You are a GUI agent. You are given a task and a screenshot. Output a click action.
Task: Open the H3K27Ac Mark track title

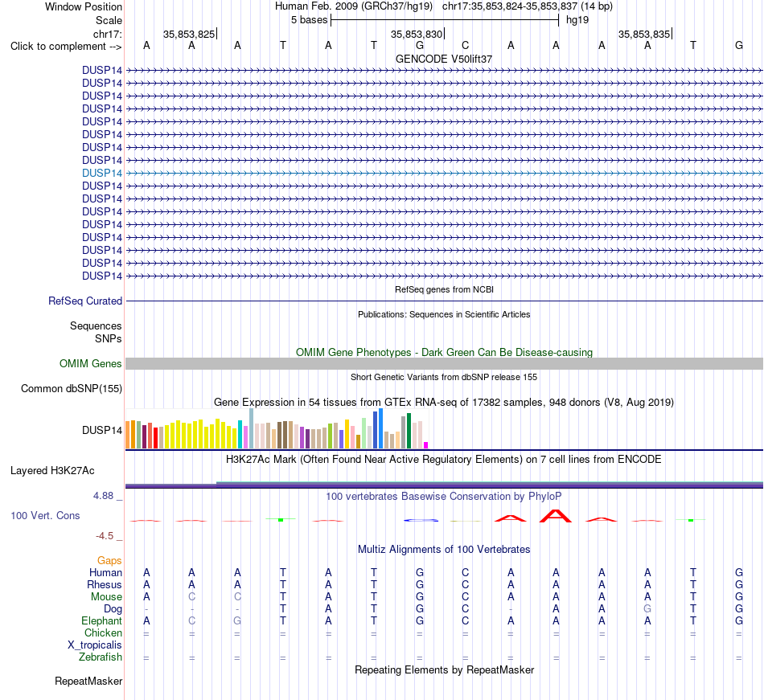[444, 460]
